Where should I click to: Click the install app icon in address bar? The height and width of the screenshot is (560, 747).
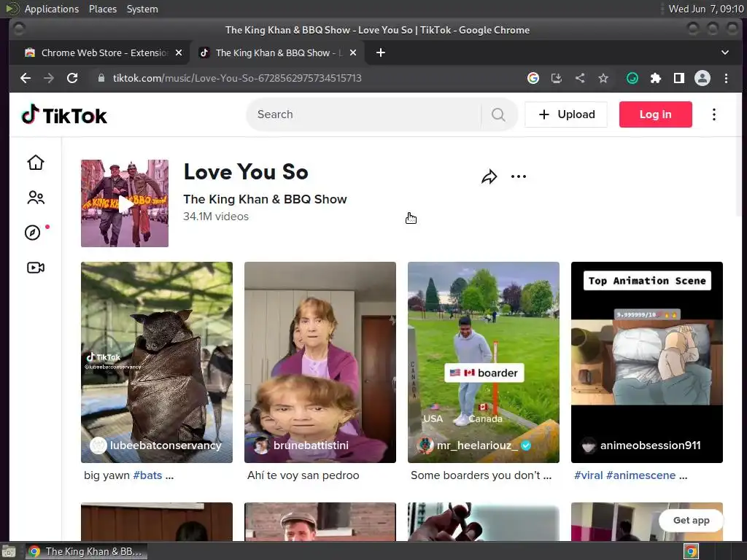[557, 78]
